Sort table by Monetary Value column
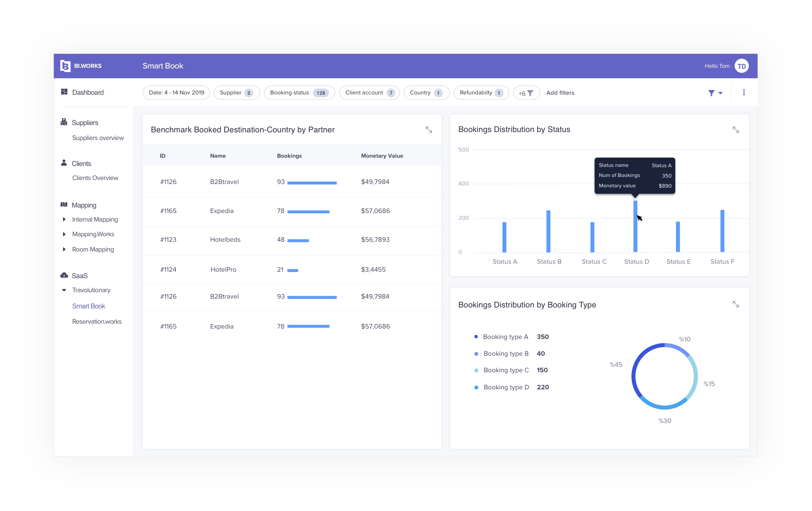 pos(382,156)
